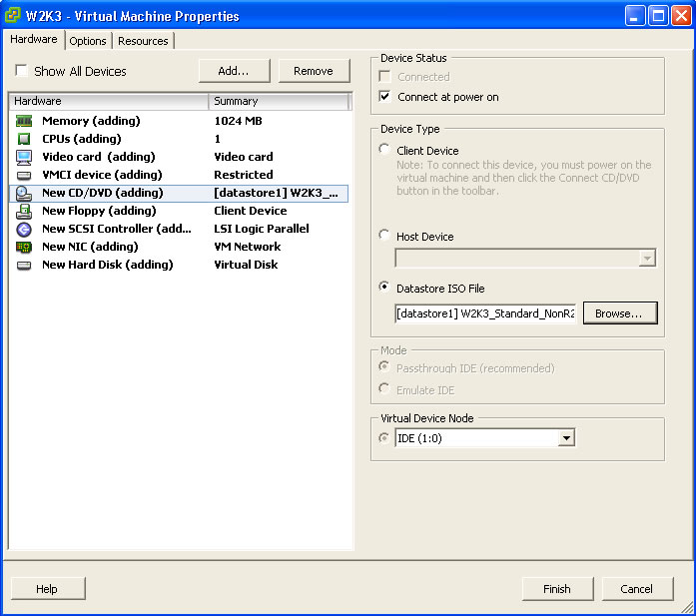Toggle the Connected checkbox

click(384, 77)
